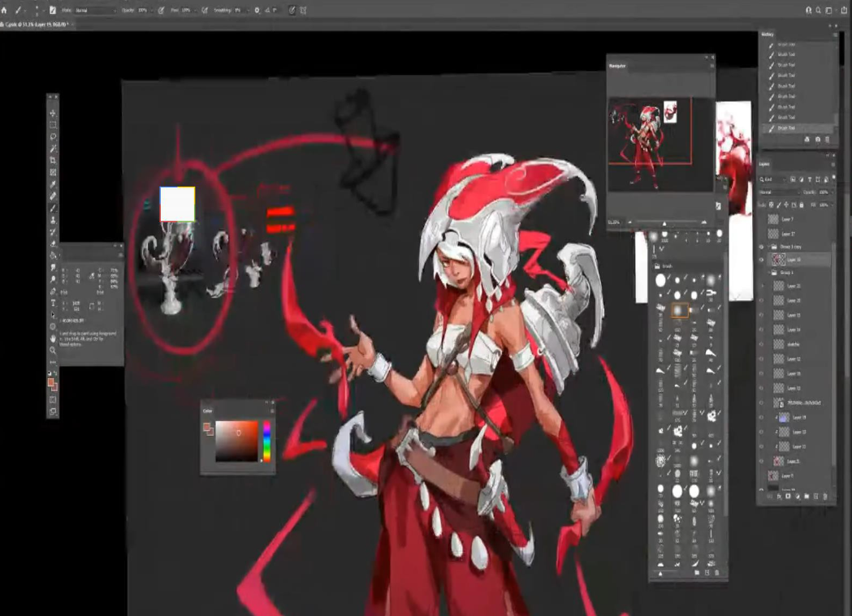This screenshot has width=852, height=616.
Task: Toggle Quick Mask mode
Action: 53,400
